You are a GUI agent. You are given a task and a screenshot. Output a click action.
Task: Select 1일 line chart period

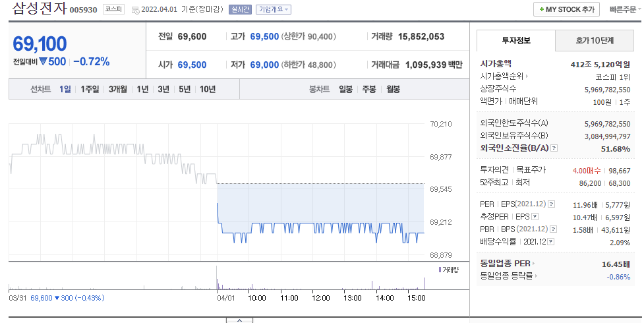click(65, 89)
